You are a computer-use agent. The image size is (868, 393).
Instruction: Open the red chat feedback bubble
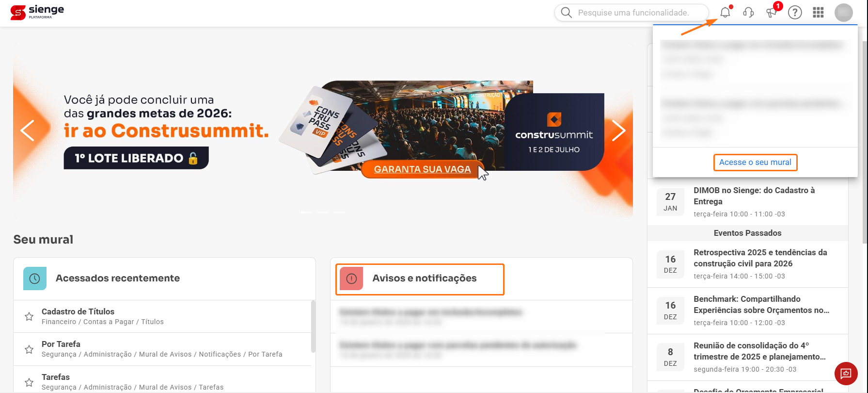[846, 374]
